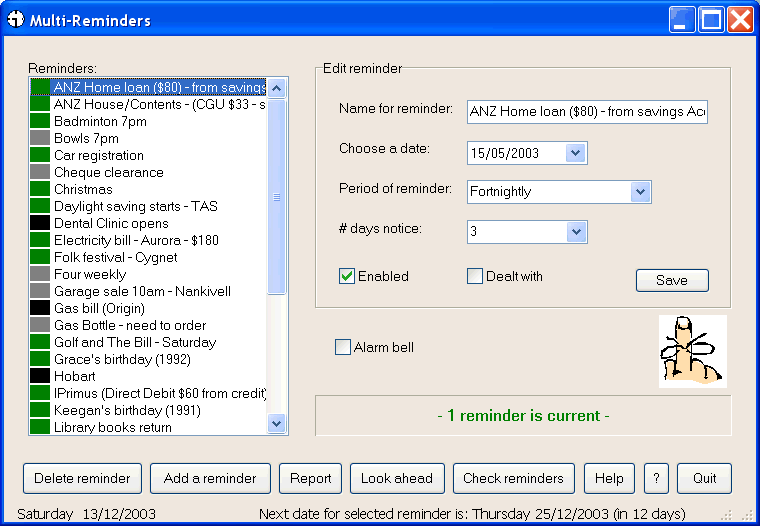Viewport: 760px width, 526px height.
Task: Click the green status square beside Christmas
Action: click(x=40, y=189)
